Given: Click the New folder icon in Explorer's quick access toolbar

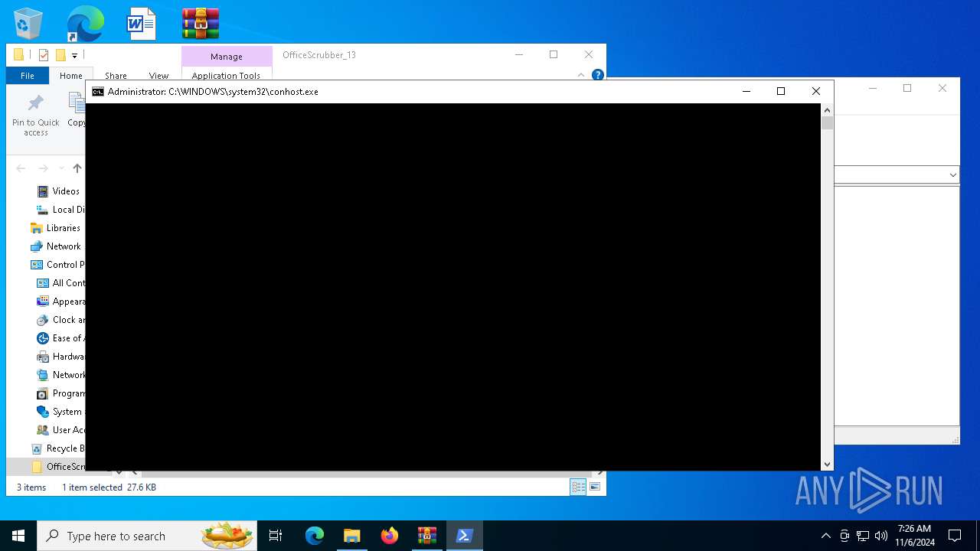Looking at the screenshot, I should tap(60, 55).
